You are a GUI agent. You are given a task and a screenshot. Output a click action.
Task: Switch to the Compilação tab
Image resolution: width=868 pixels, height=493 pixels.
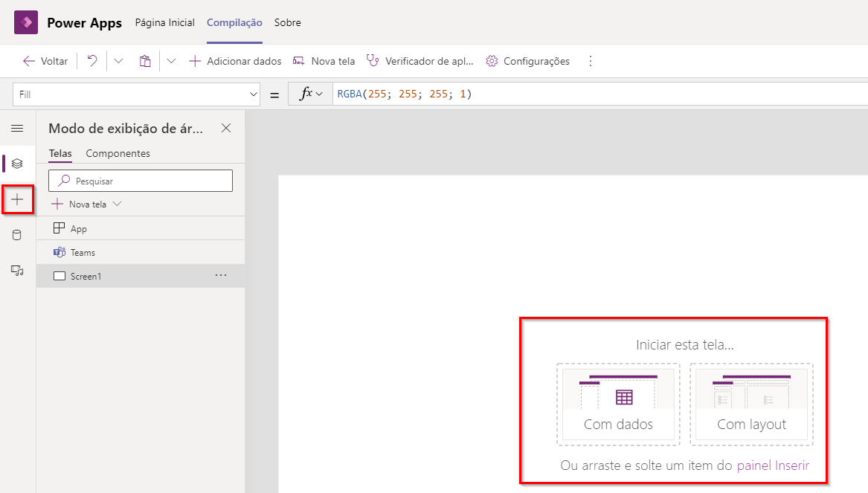coord(234,22)
